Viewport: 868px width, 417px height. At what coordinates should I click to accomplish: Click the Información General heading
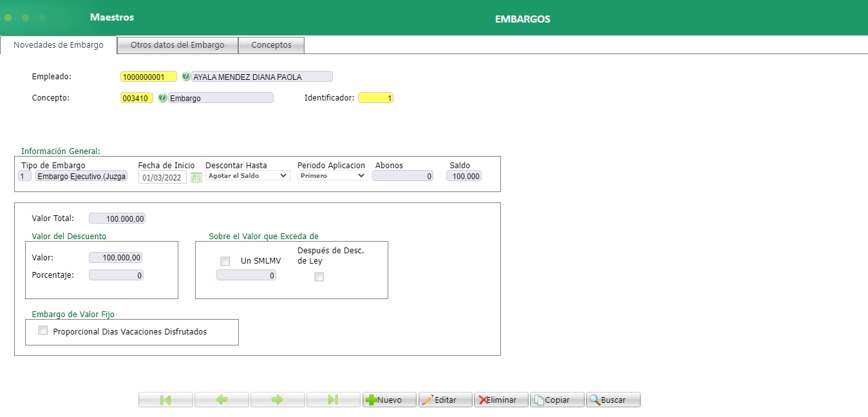61,151
